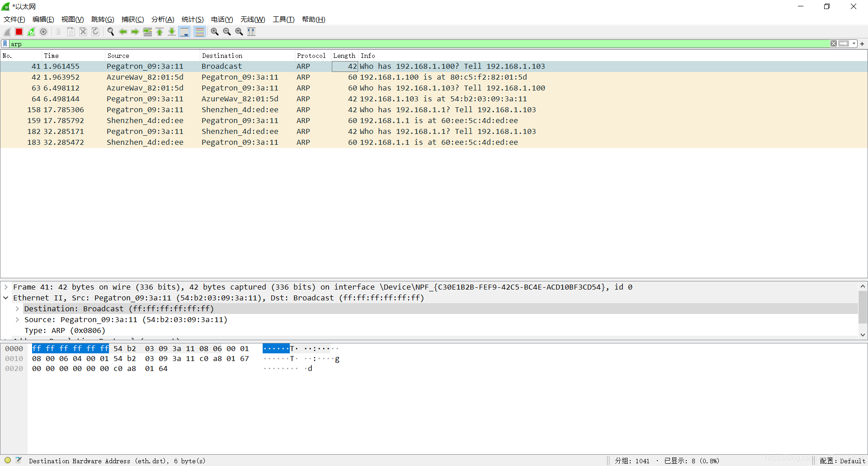The height and width of the screenshot is (466, 868).
Task: Jump to first packet icon
Action: click(160, 32)
